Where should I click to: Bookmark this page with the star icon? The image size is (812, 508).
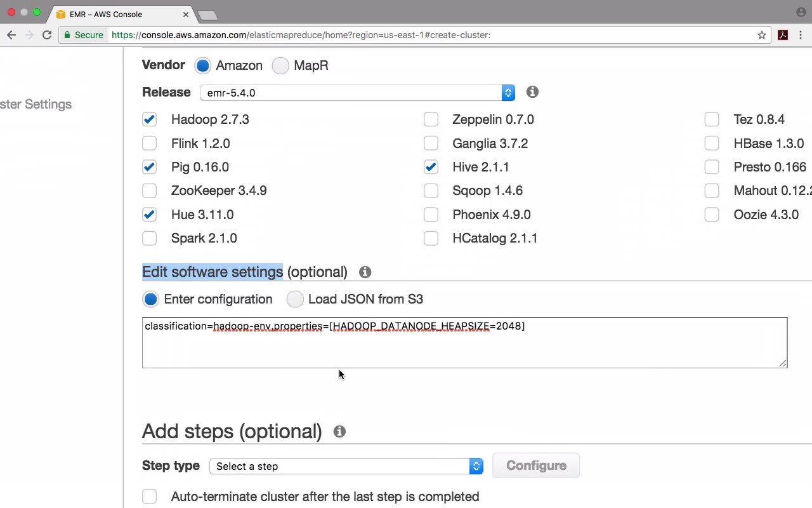pyautogui.click(x=762, y=35)
